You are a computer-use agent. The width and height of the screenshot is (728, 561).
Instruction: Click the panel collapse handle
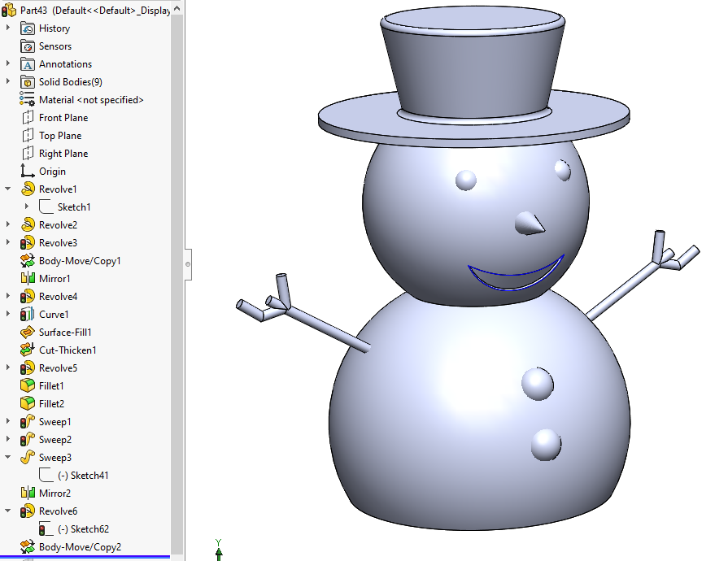[x=188, y=264]
